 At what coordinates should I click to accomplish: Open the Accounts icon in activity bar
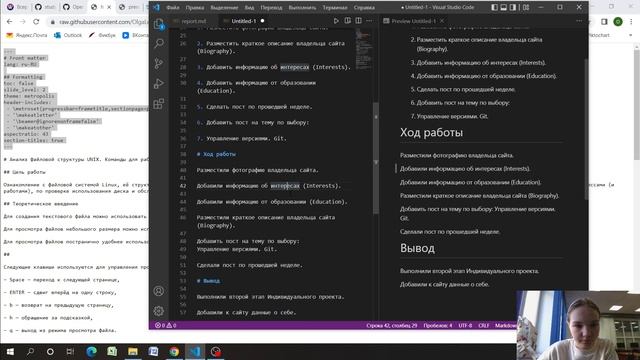pyautogui.click(x=159, y=291)
